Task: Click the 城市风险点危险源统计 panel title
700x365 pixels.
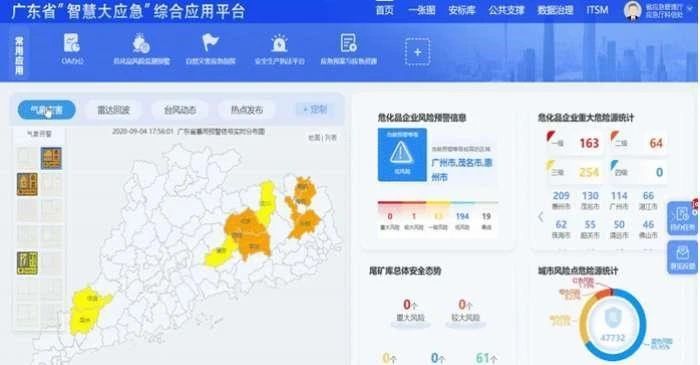Action: point(578,271)
